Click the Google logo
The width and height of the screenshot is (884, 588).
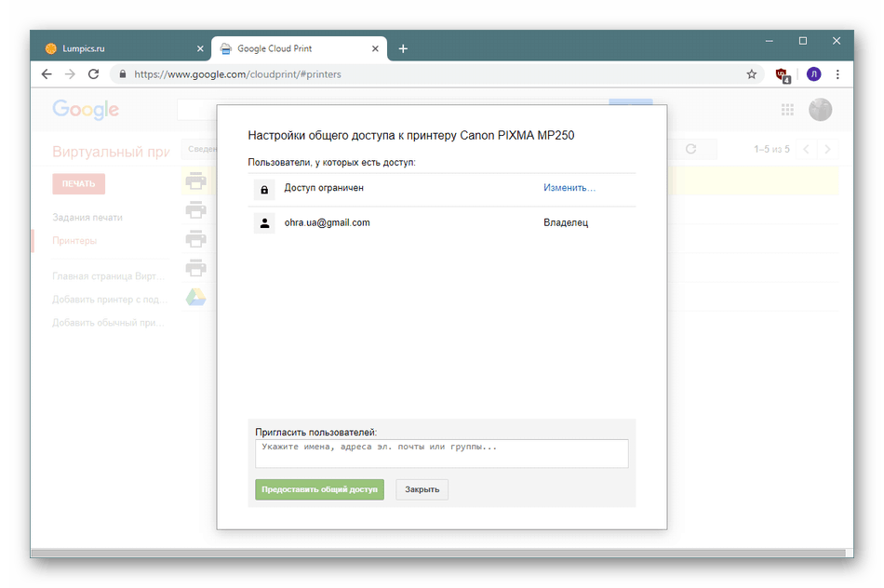coord(86,110)
